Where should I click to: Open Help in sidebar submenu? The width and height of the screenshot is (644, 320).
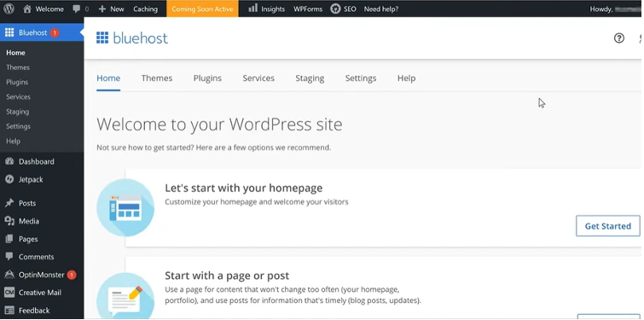point(13,141)
